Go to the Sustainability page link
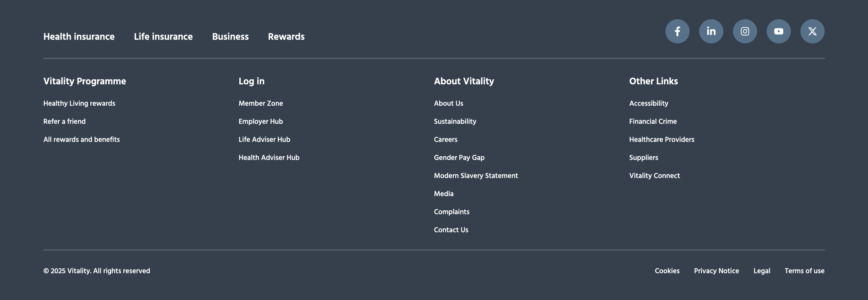 455,122
